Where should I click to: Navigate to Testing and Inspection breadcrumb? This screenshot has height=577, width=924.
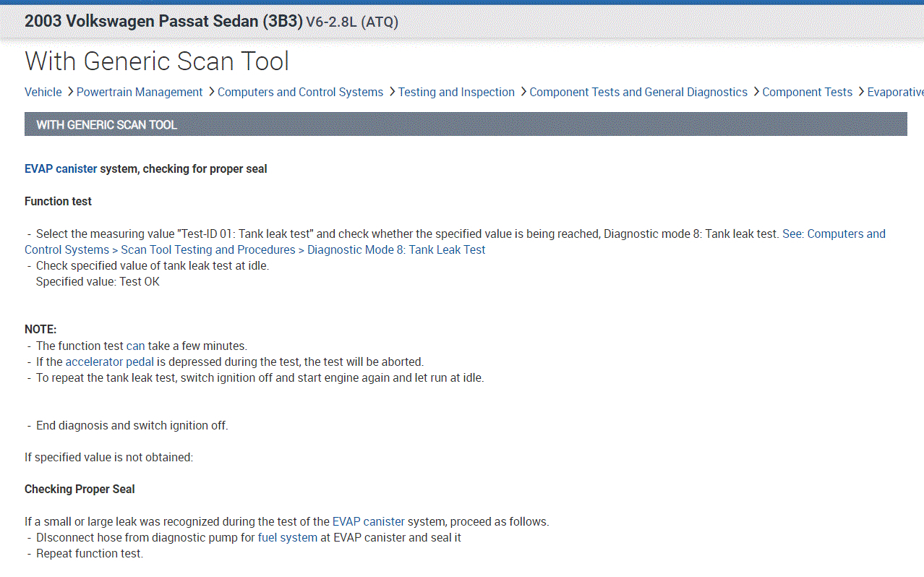pos(456,92)
